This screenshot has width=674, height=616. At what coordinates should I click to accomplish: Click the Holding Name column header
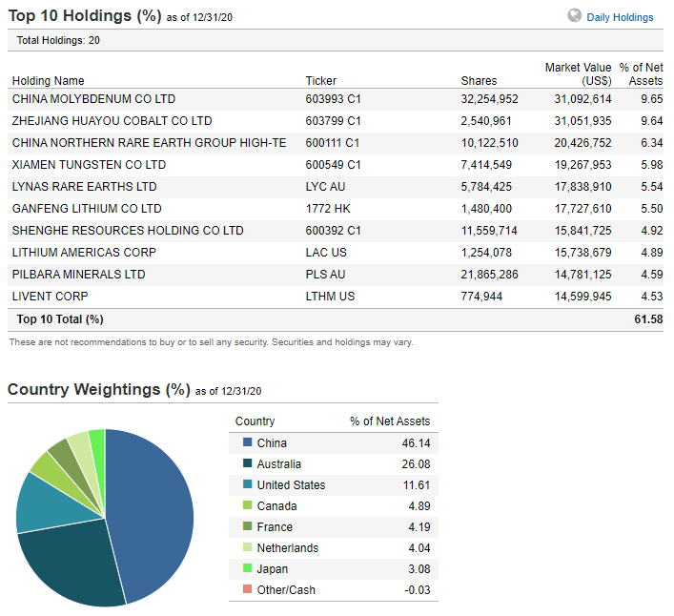coord(48,81)
